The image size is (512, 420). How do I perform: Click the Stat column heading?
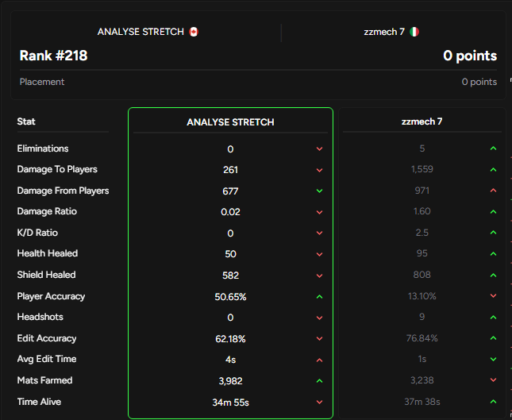26,121
